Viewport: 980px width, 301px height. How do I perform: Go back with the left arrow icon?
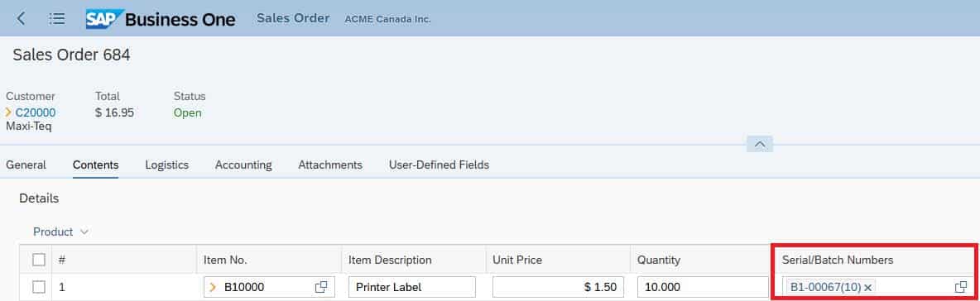(x=22, y=19)
